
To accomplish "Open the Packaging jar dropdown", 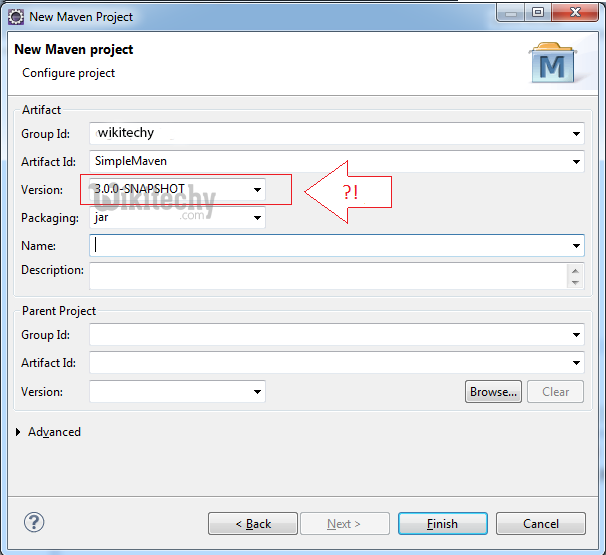I will pyautogui.click(x=257, y=217).
